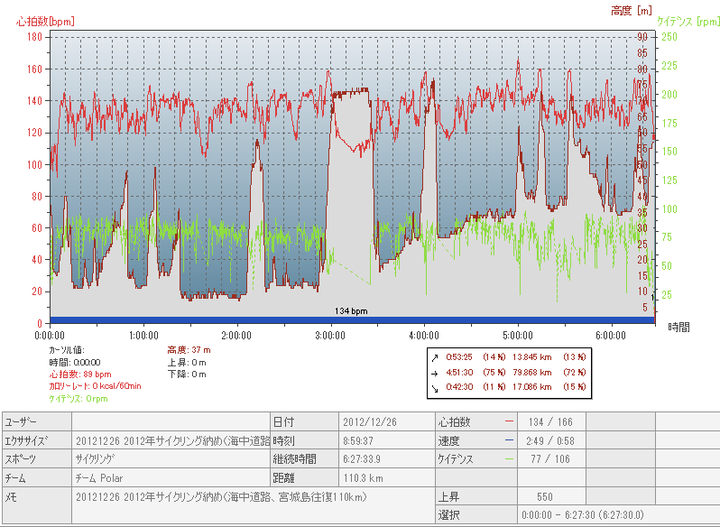Click the 5:00:00 time axis tick
The image size is (720, 527).
(518, 336)
